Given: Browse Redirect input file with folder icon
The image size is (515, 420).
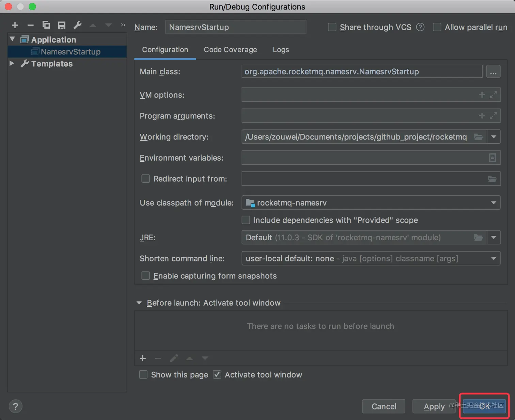Looking at the screenshot, I should pos(492,179).
